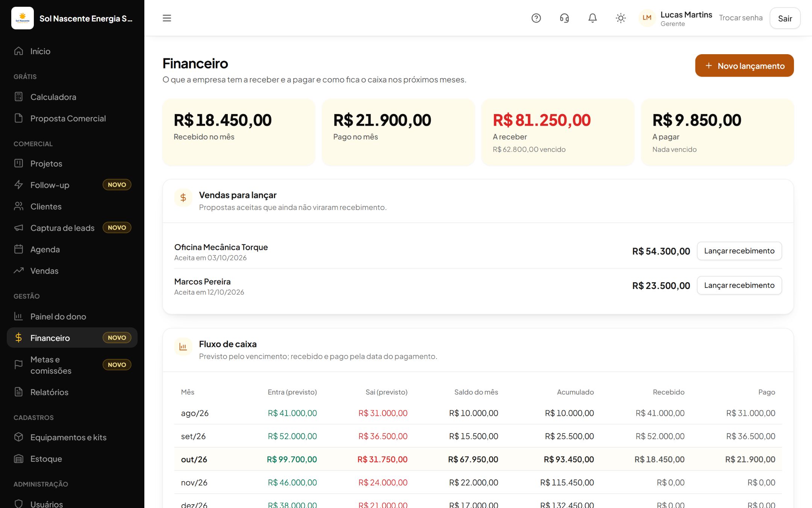Go to Relatórios
The width and height of the screenshot is (812, 508).
72,392
